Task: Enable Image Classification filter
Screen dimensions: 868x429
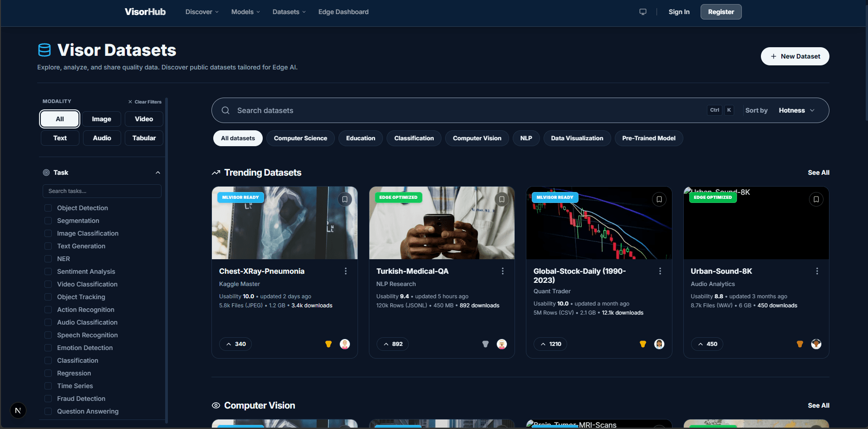Action: 48,233
